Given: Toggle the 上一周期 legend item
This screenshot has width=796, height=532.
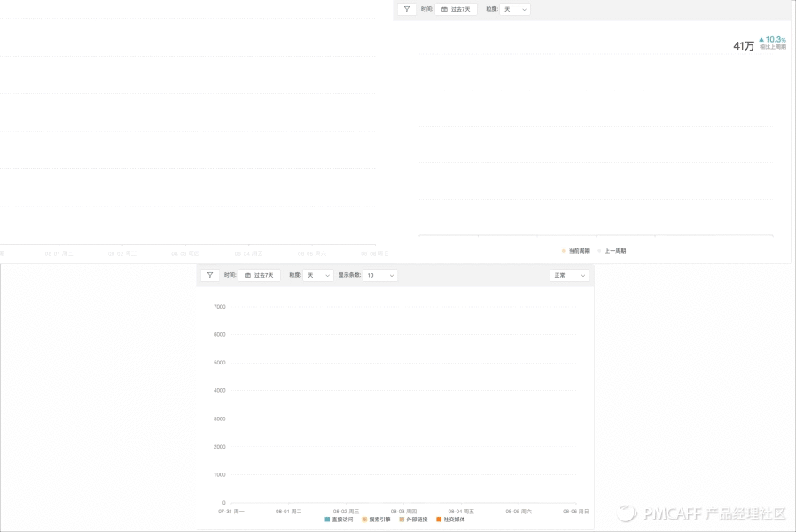Looking at the screenshot, I should tap(612, 251).
